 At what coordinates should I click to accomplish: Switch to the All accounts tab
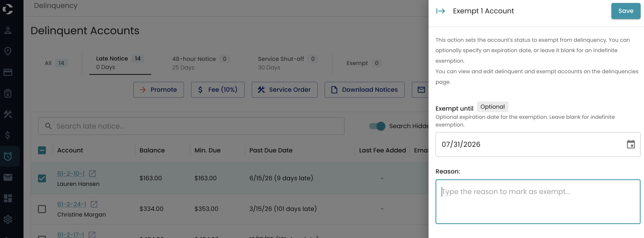click(56, 63)
